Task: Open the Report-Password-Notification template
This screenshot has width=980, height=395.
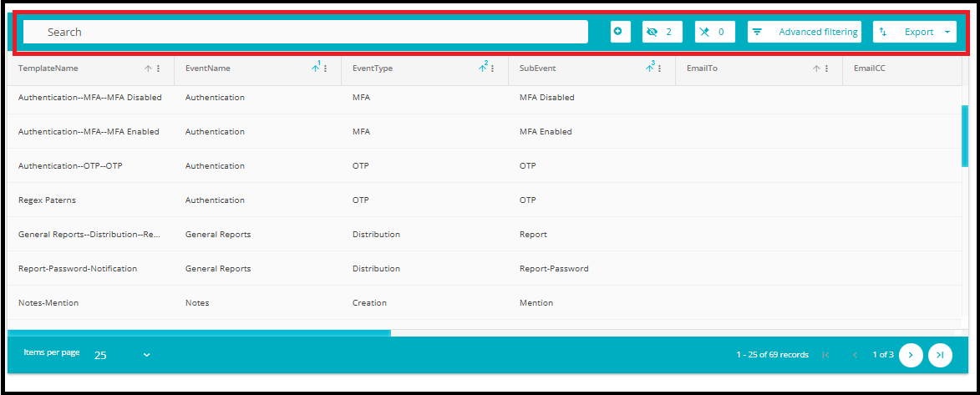Action: (x=78, y=269)
